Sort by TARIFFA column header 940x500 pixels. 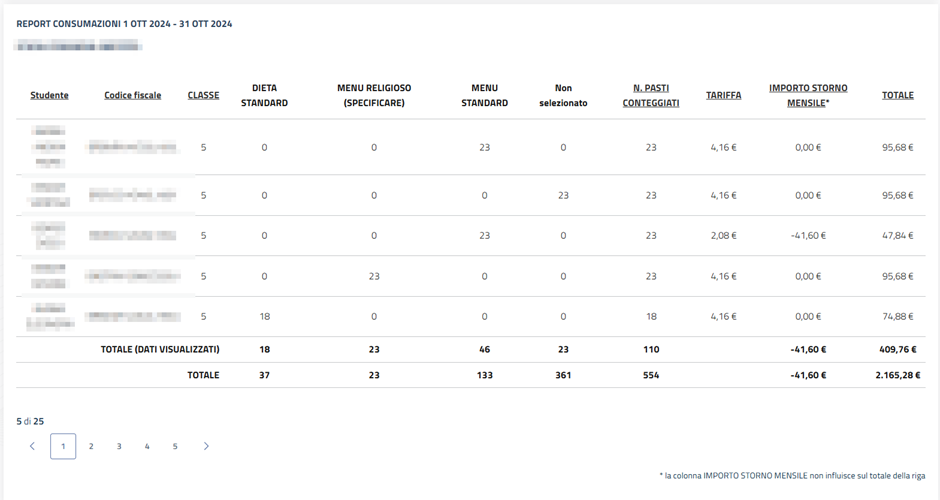click(x=723, y=95)
